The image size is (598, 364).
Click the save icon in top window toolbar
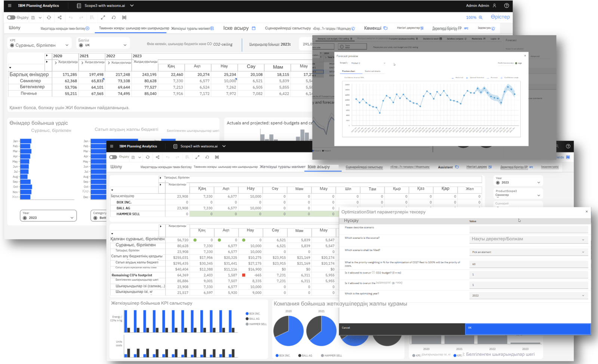[x=33, y=18]
